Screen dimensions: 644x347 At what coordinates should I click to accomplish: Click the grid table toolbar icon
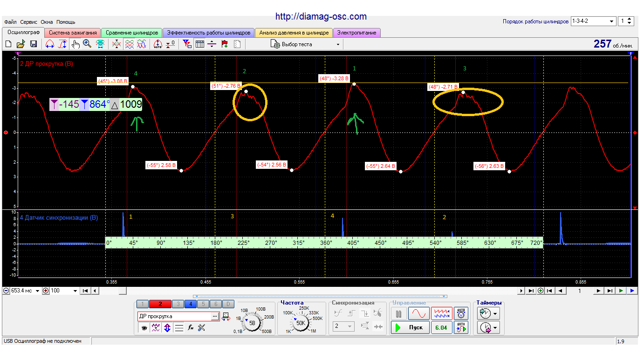199,44
